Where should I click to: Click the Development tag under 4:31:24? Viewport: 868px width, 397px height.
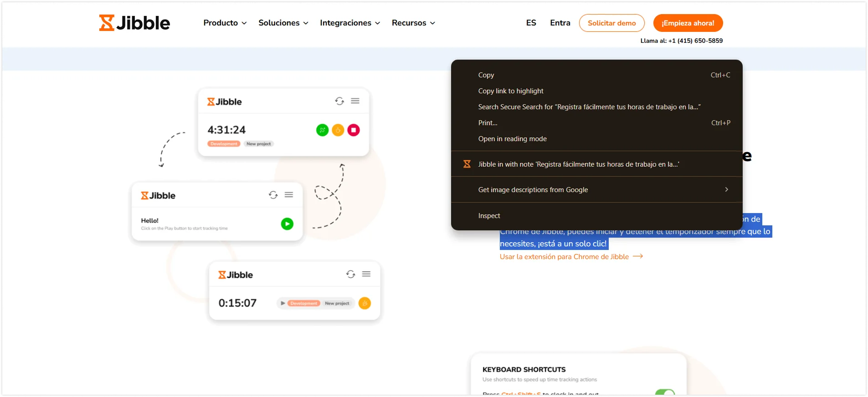click(x=224, y=144)
